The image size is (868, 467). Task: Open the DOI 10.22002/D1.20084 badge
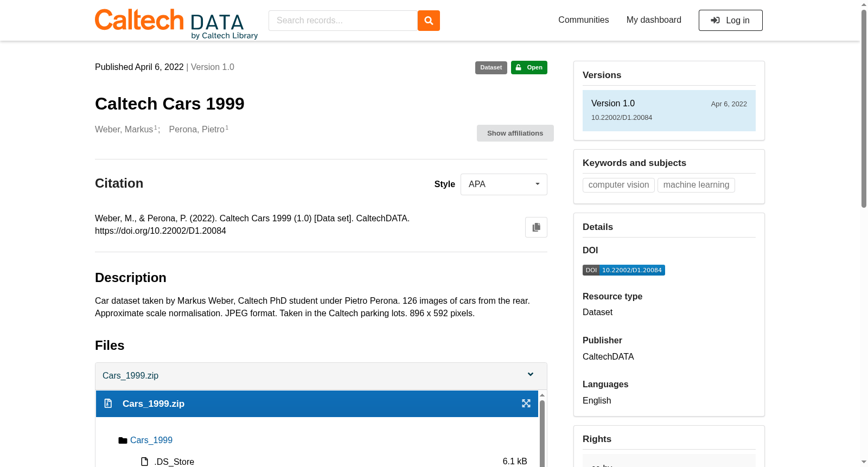click(x=624, y=270)
